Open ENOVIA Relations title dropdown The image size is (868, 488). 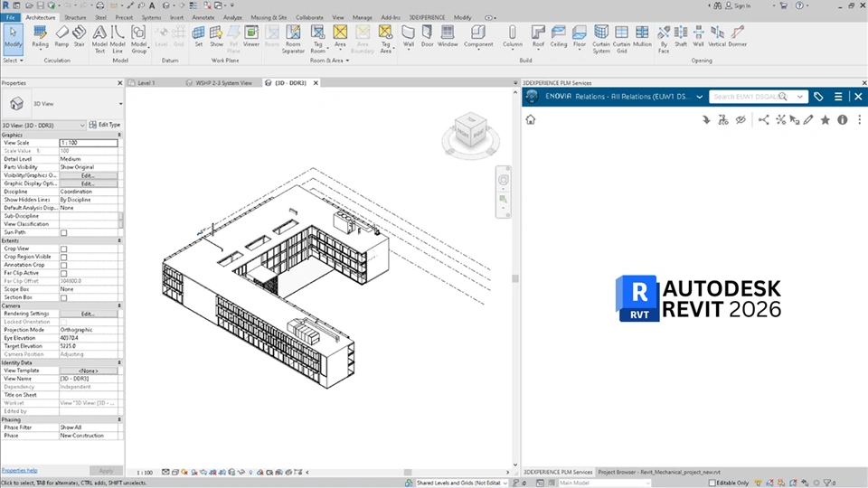tap(700, 97)
